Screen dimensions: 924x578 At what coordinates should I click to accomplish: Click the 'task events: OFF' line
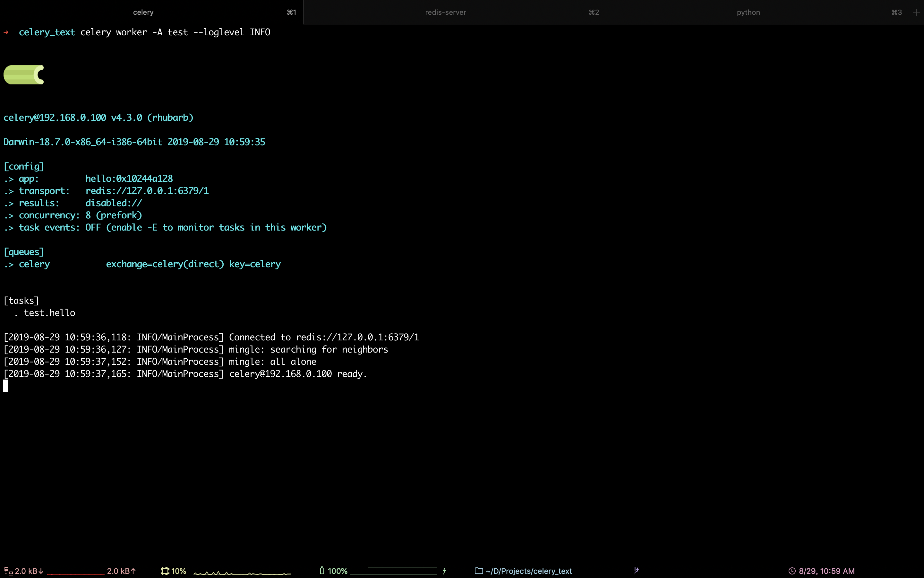coord(165,227)
